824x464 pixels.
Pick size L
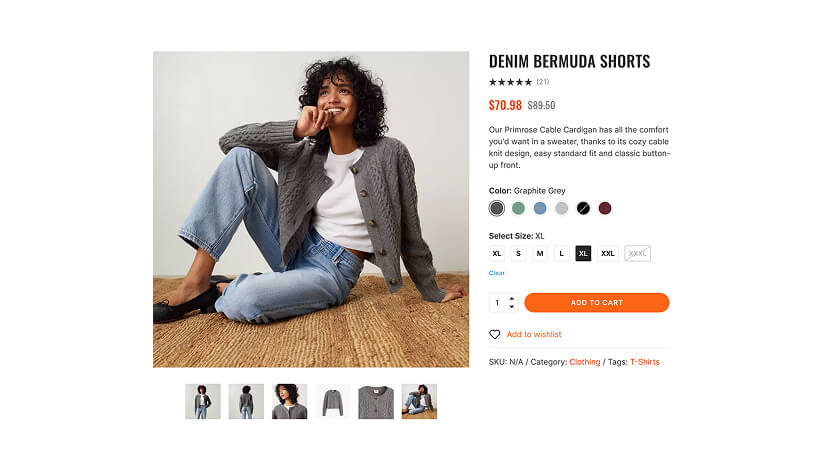pyautogui.click(x=562, y=253)
